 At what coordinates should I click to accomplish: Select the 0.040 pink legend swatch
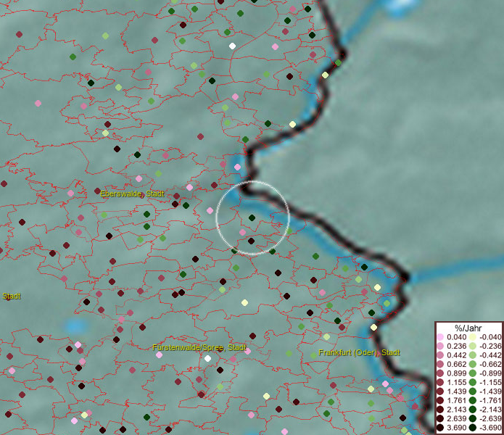tap(440, 337)
